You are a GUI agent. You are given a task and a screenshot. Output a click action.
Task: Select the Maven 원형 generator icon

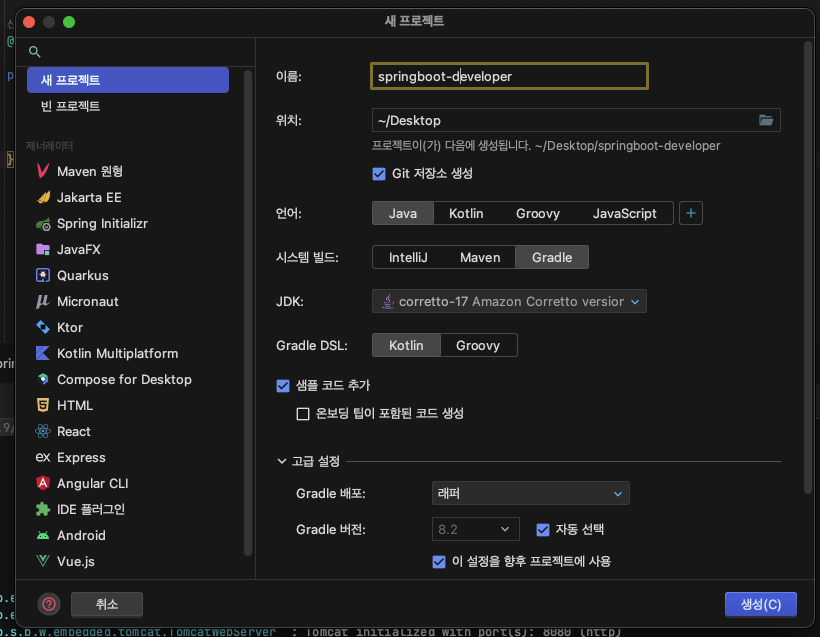pyautogui.click(x=43, y=171)
